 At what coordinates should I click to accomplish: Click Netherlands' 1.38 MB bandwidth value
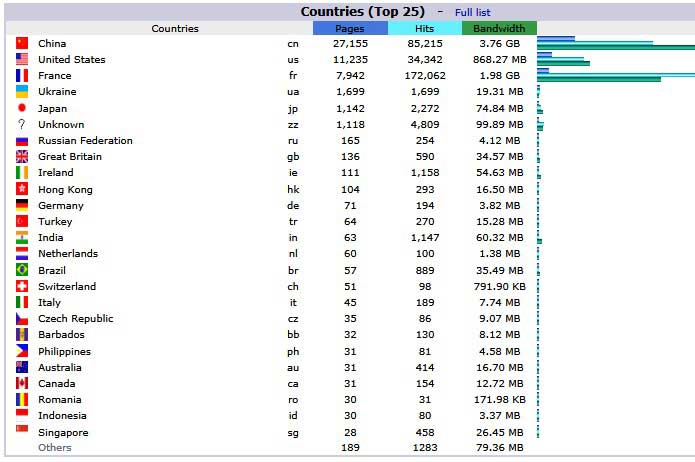(x=500, y=254)
